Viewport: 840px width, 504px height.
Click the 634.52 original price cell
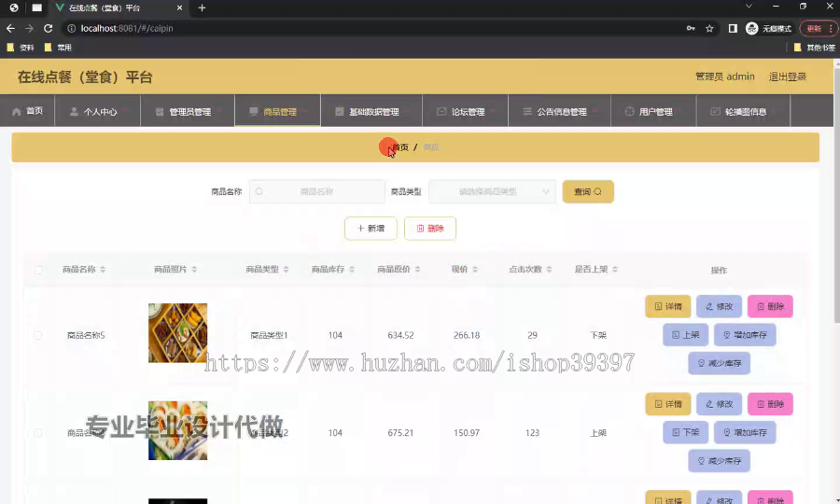(x=400, y=335)
